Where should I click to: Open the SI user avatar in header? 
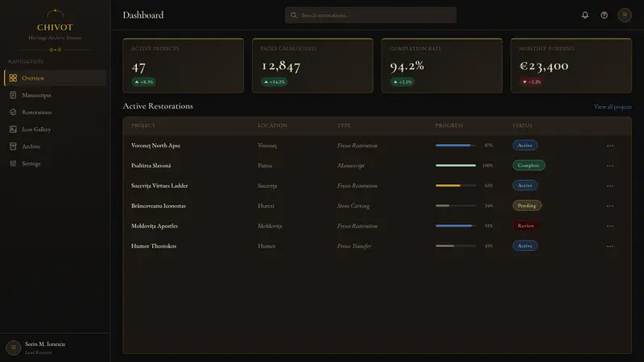coord(625,15)
